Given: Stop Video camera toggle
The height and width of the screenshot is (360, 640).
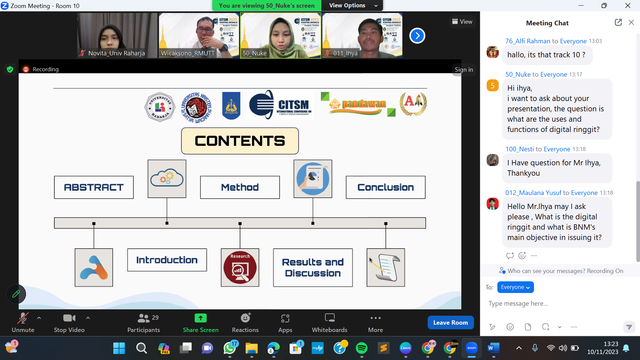Looking at the screenshot, I should (69, 322).
